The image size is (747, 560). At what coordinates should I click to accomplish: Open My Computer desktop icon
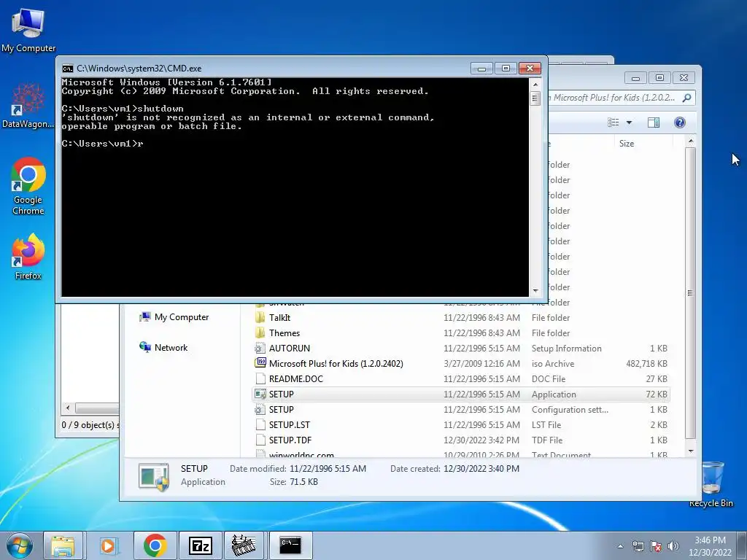pos(28,29)
